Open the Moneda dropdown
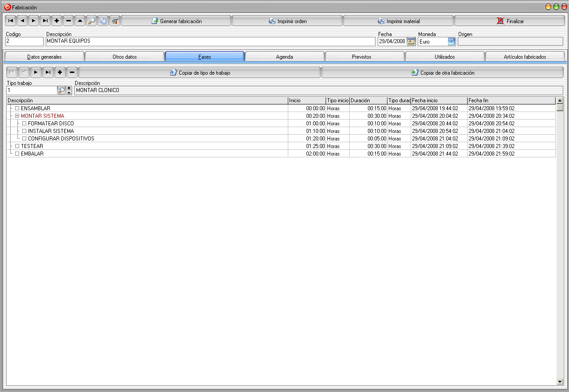 pos(452,41)
